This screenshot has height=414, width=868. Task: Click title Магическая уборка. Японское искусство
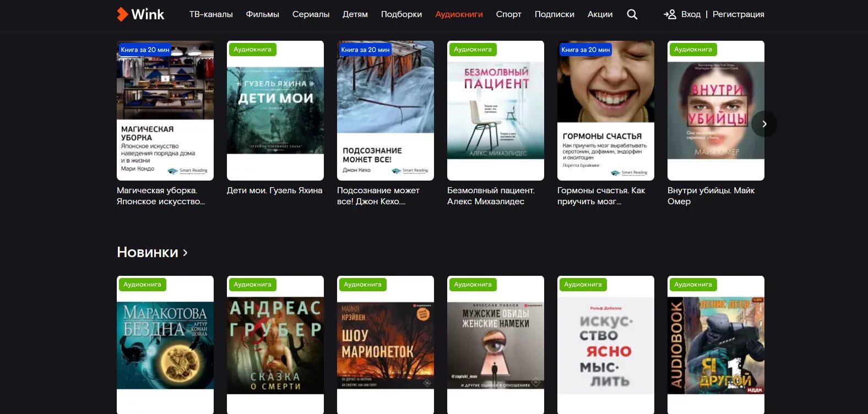coord(161,196)
